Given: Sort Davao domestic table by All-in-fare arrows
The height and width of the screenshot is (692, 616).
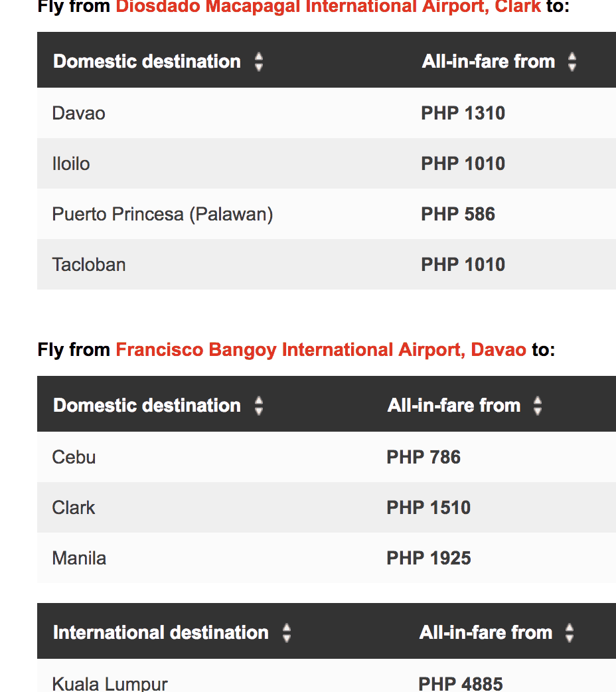Looking at the screenshot, I should coord(538,406).
